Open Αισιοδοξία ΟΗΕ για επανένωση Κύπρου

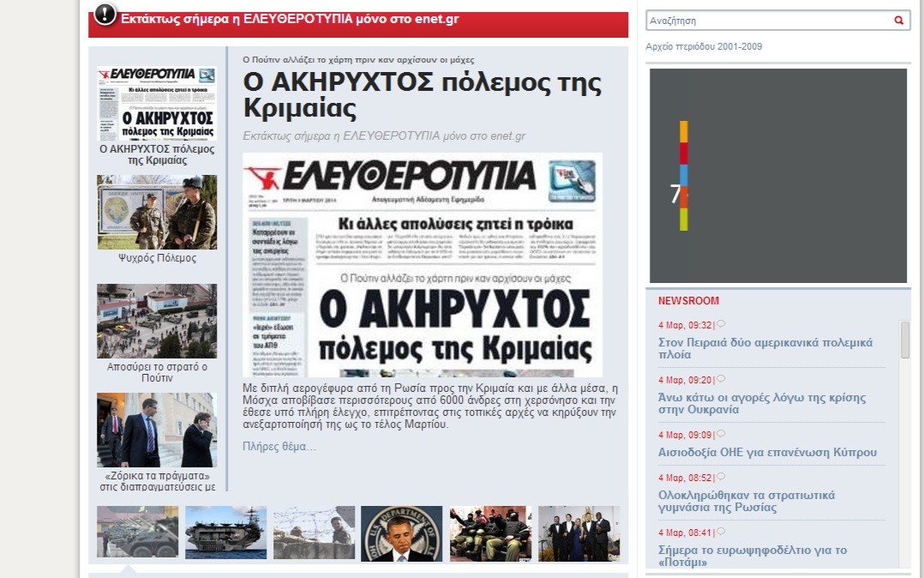[767, 453]
